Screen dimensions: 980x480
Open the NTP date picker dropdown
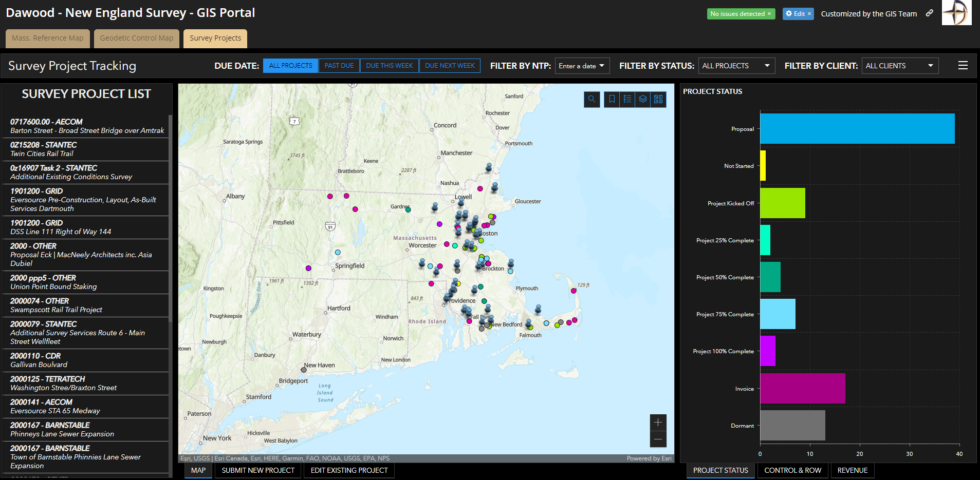click(x=582, y=65)
